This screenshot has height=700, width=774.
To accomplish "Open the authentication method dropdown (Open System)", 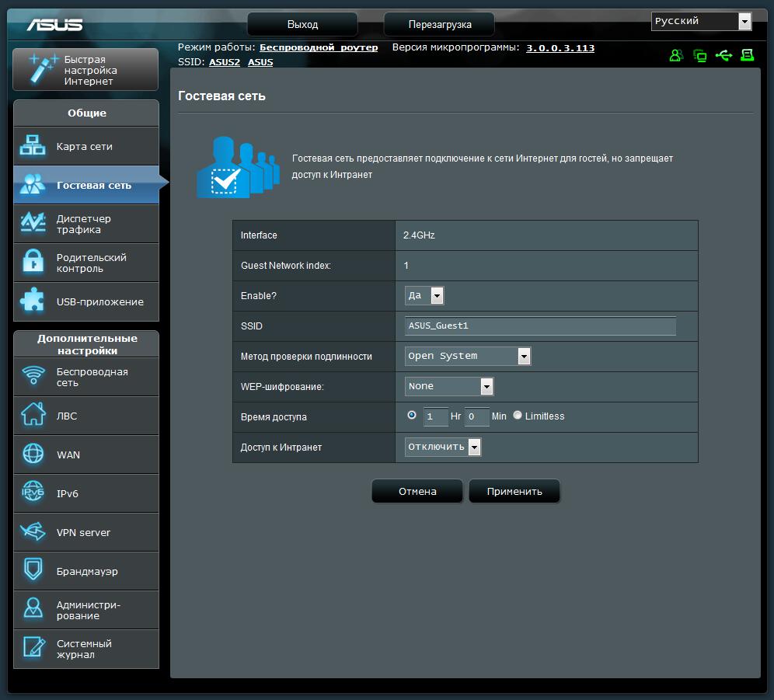I will pyautogui.click(x=468, y=356).
